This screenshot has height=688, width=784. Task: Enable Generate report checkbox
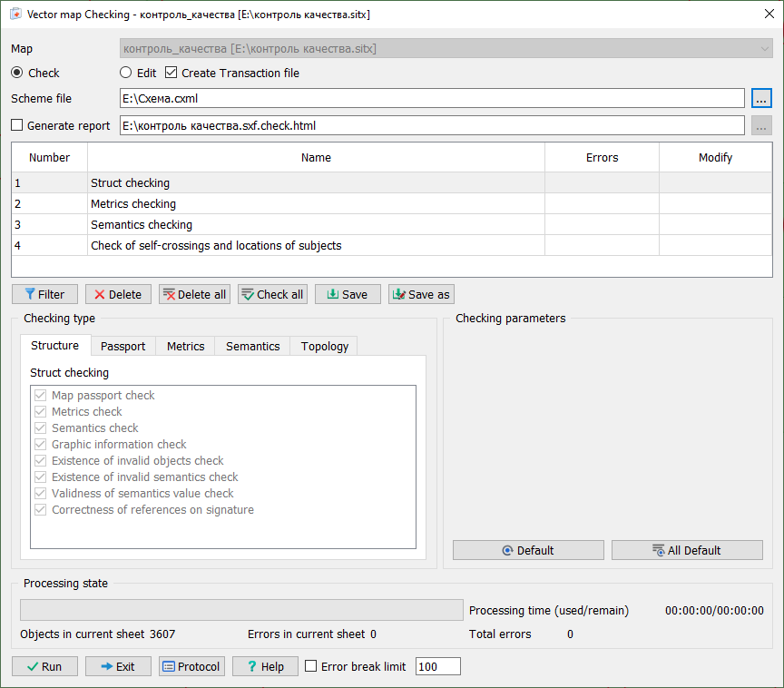click(x=16, y=126)
